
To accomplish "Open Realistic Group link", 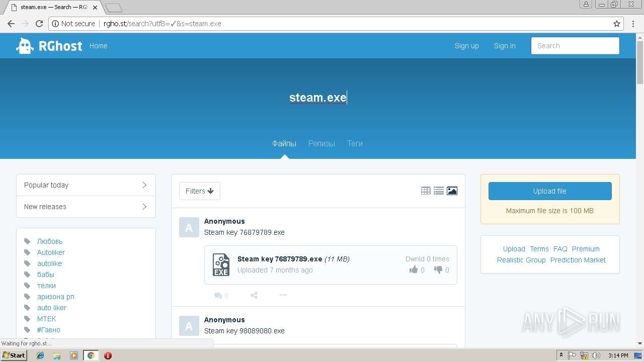I will [x=521, y=260].
